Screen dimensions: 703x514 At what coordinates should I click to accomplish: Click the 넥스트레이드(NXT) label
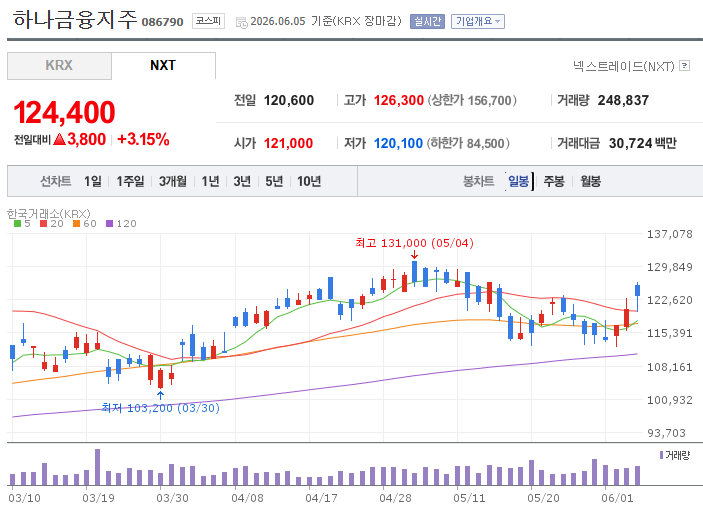point(624,66)
